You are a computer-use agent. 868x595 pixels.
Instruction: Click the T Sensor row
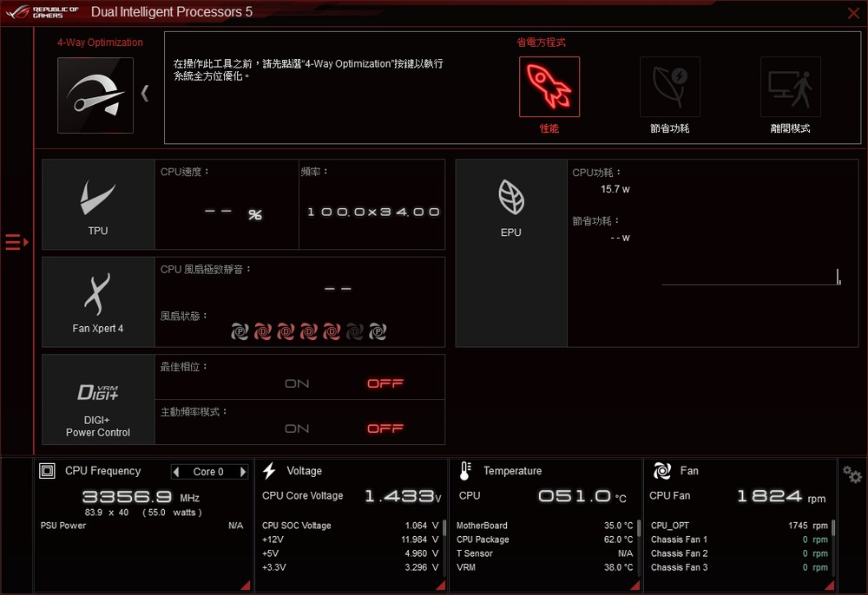(x=545, y=553)
